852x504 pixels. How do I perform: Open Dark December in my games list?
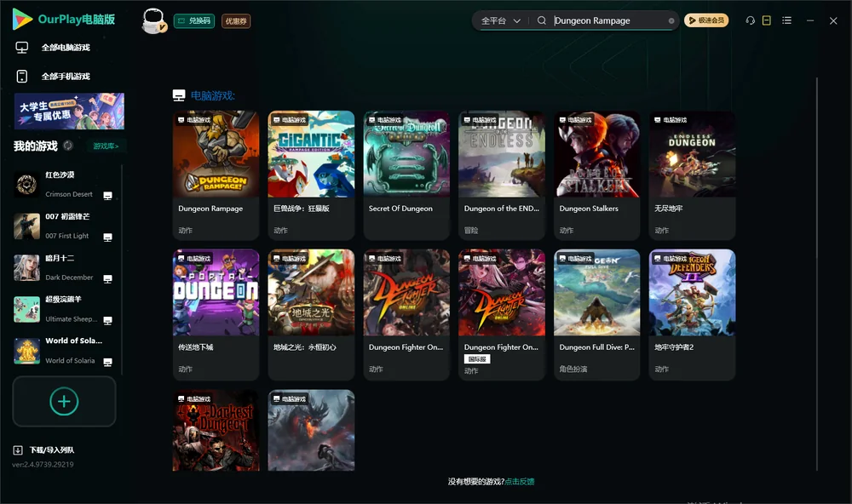[x=64, y=267]
